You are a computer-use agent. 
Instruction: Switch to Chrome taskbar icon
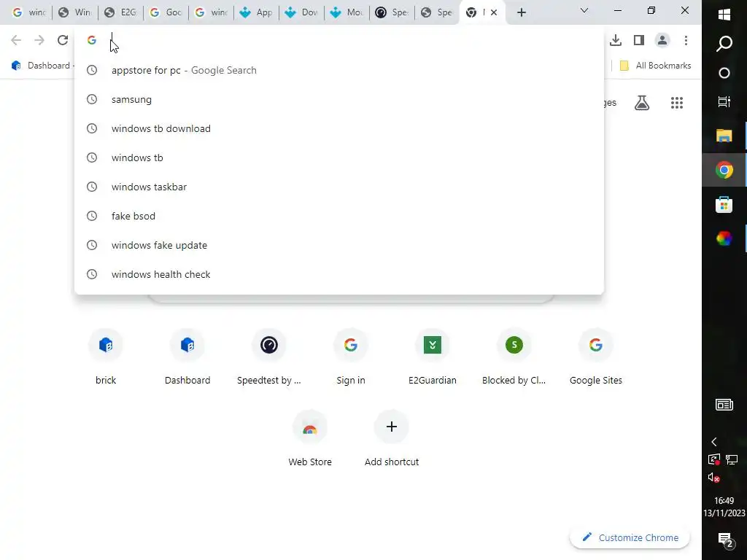(724, 170)
